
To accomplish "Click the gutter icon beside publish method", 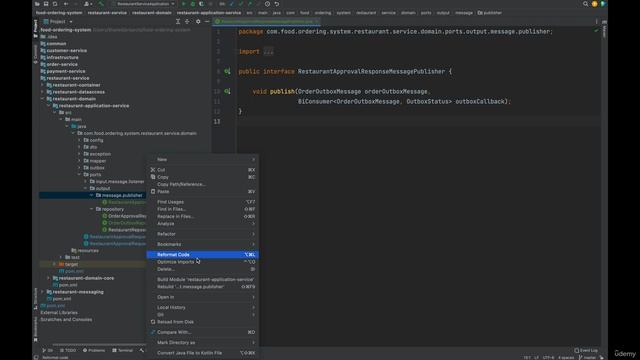I will [227, 91].
